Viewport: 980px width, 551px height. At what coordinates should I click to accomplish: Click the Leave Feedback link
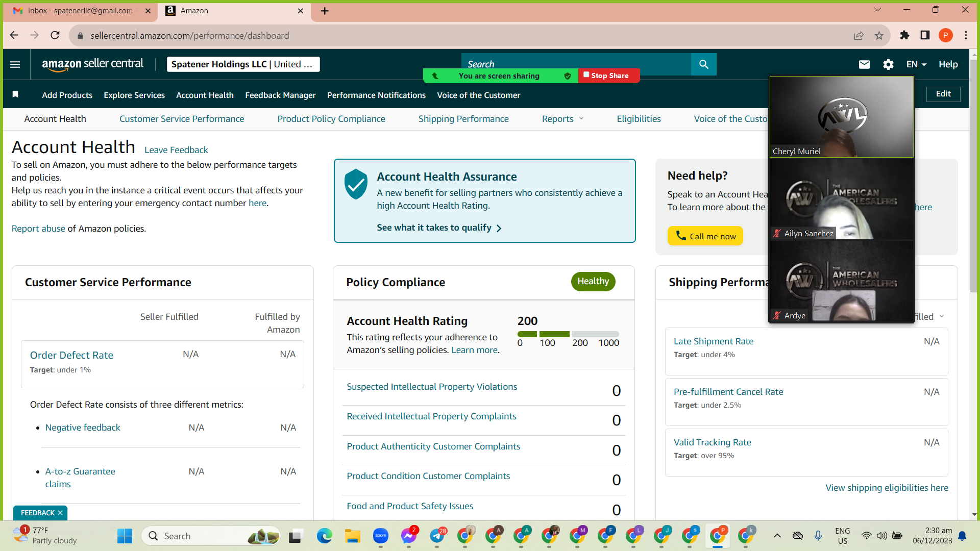pos(176,150)
